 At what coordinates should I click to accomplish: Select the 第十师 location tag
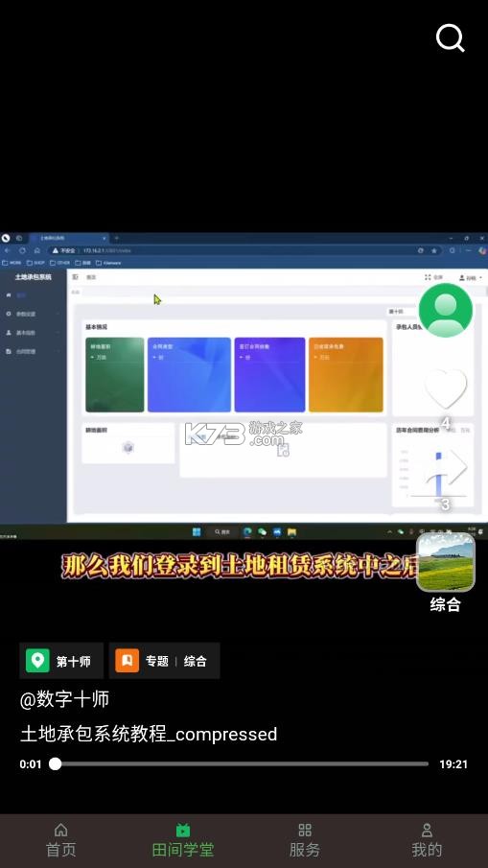pyautogui.click(x=61, y=661)
